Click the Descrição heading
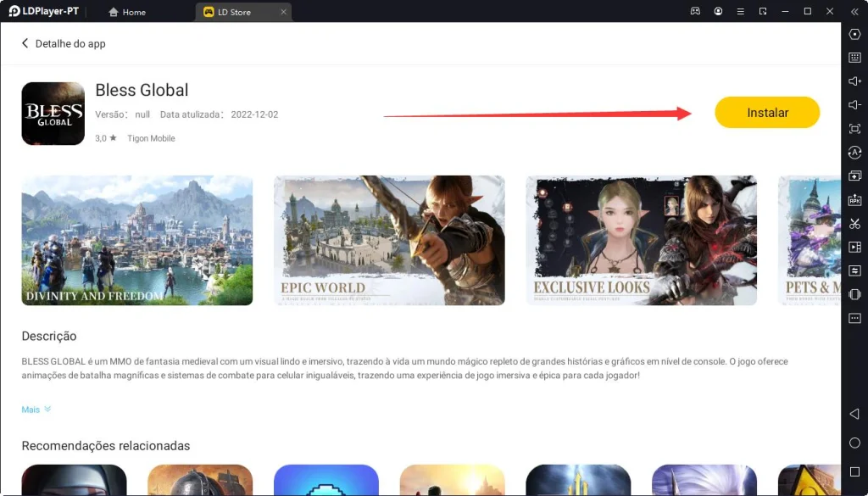Image resolution: width=868 pixels, height=496 pixels. (49, 336)
